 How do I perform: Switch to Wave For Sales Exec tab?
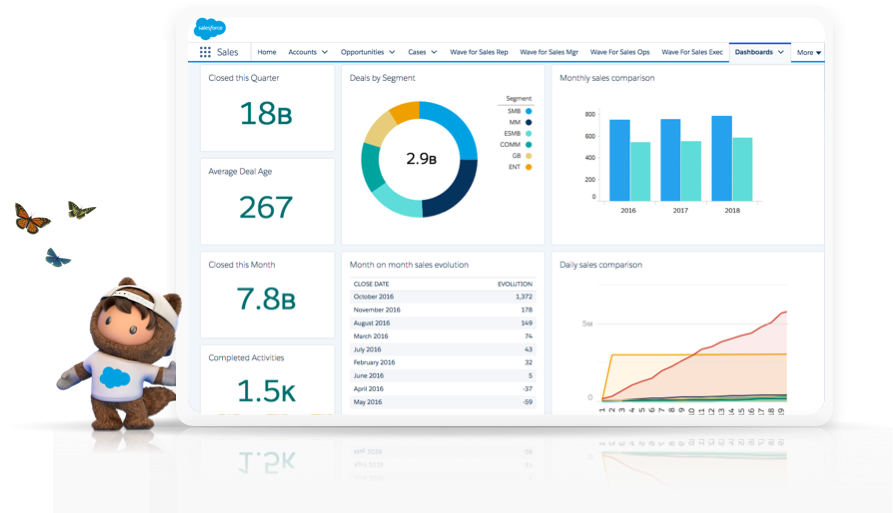[692, 52]
